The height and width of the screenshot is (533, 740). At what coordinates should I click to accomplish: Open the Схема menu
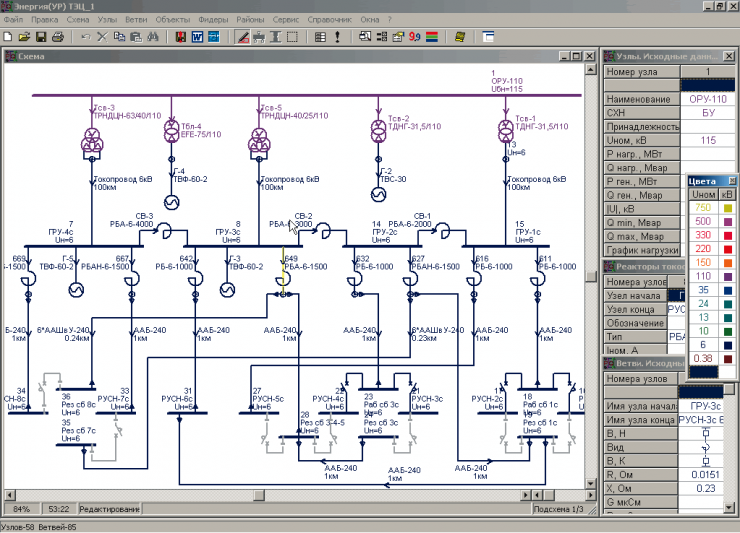pyautogui.click(x=78, y=19)
